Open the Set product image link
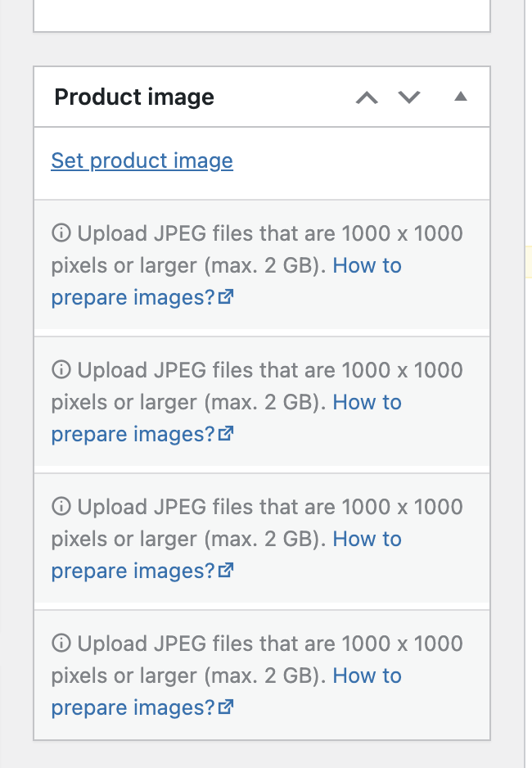The height and width of the screenshot is (768, 532). coord(142,160)
